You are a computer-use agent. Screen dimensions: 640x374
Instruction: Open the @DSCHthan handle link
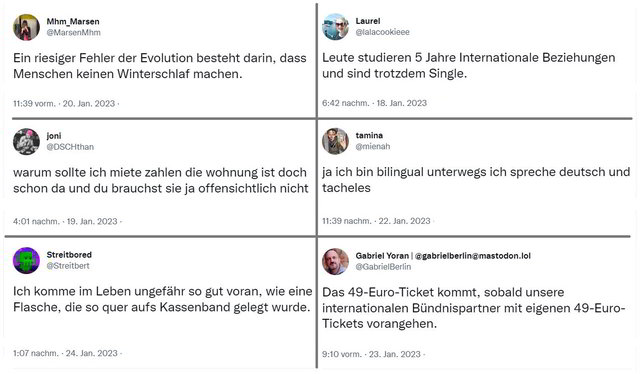[x=70, y=147]
